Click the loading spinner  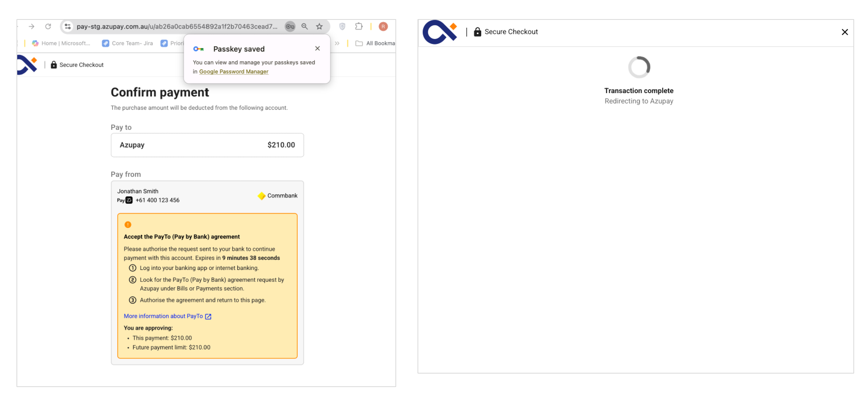(x=639, y=67)
